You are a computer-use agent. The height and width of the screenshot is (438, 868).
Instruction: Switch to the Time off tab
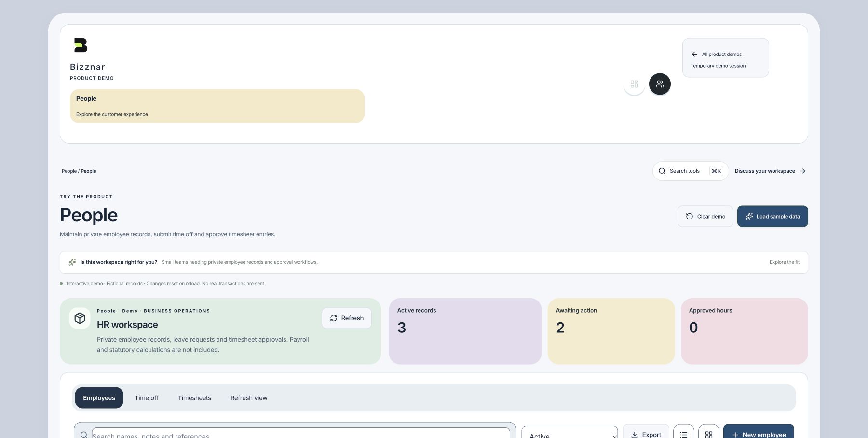[x=147, y=398]
